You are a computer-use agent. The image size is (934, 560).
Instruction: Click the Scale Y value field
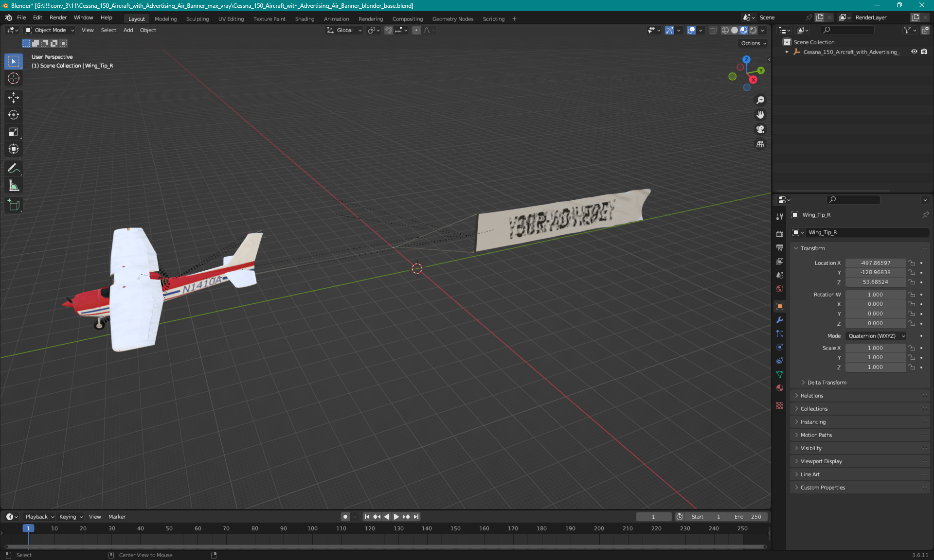point(875,358)
